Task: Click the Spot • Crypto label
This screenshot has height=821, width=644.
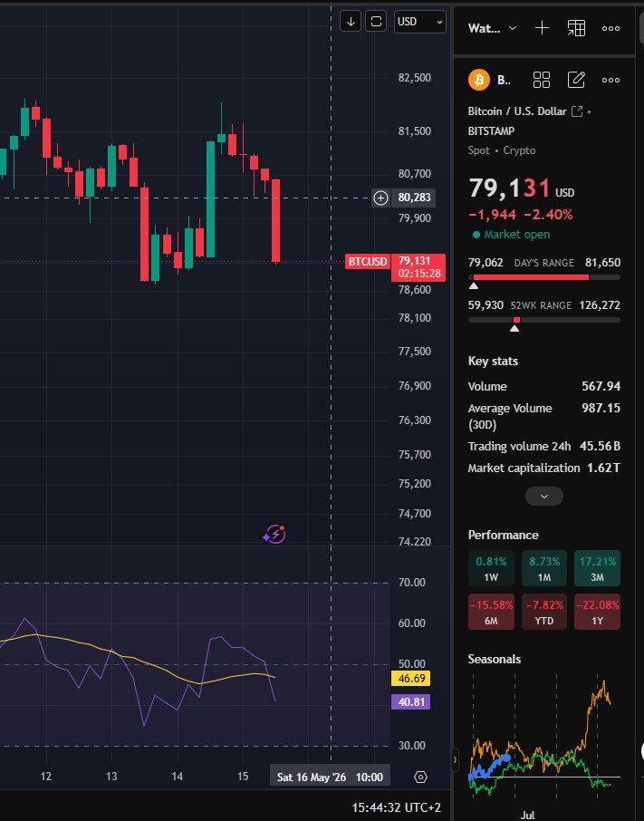Action: [x=501, y=150]
